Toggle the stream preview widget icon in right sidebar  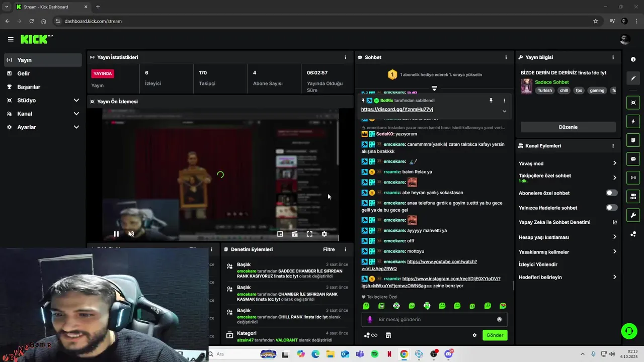click(633, 103)
